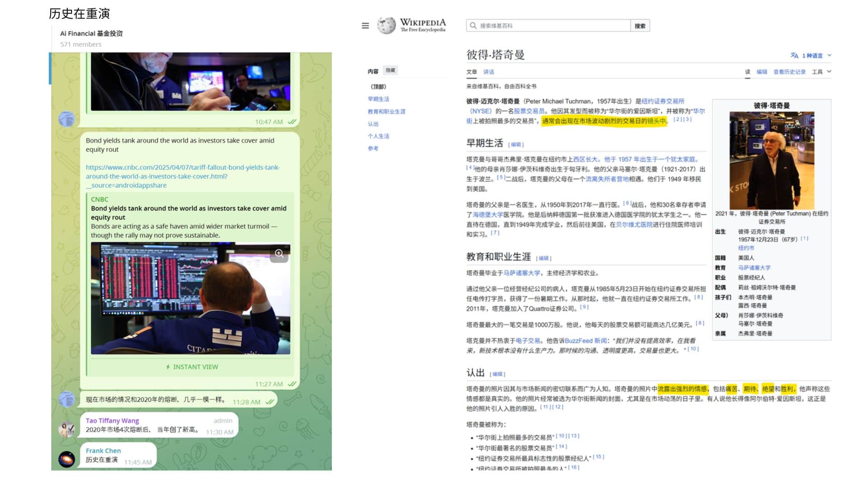The image size is (868, 488).
Task: Click the language translate icon near 1种语言
Action: (794, 56)
